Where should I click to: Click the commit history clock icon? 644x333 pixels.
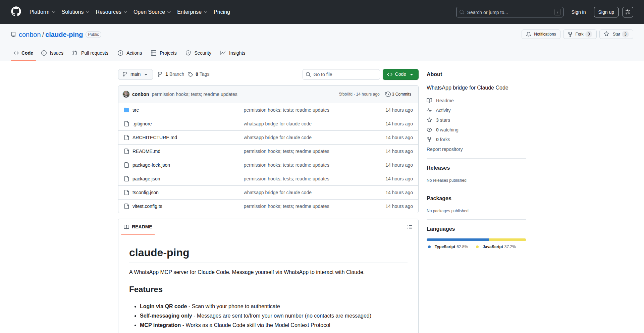388,94
